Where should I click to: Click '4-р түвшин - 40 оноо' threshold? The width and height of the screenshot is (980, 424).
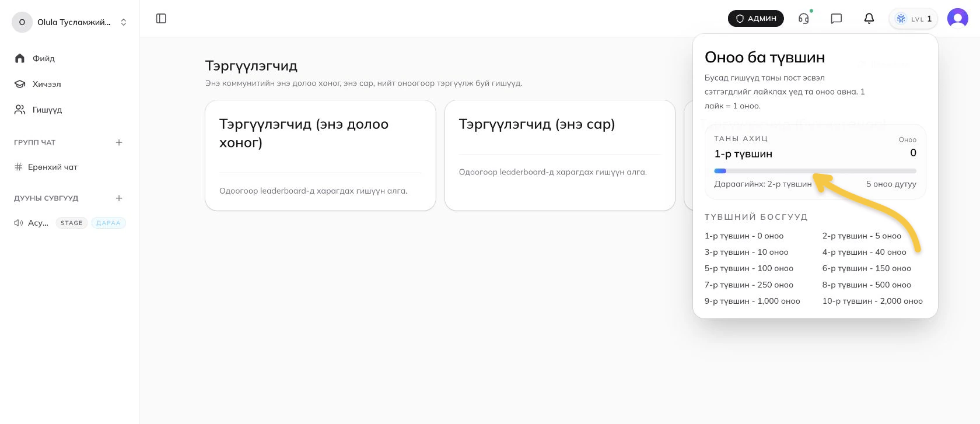click(x=864, y=252)
